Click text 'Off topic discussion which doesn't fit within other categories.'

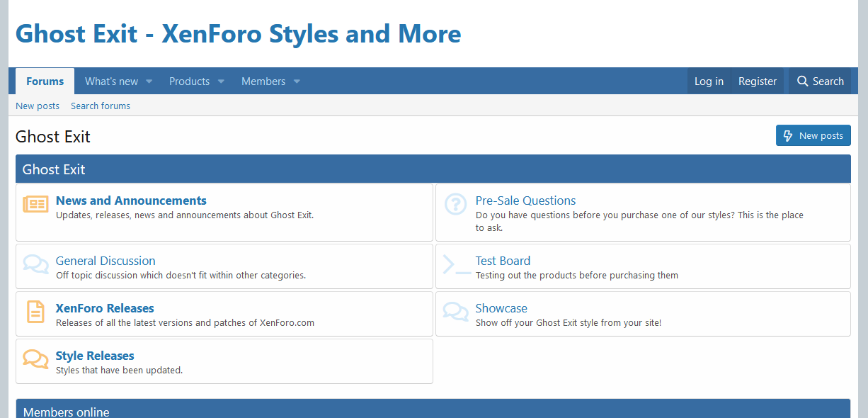pos(181,276)
